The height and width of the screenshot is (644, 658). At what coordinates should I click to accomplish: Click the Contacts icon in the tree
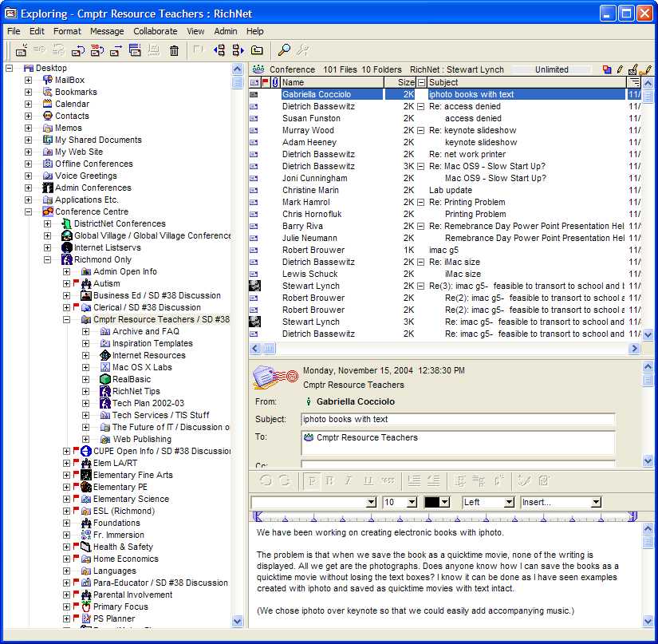coord(48,116)
